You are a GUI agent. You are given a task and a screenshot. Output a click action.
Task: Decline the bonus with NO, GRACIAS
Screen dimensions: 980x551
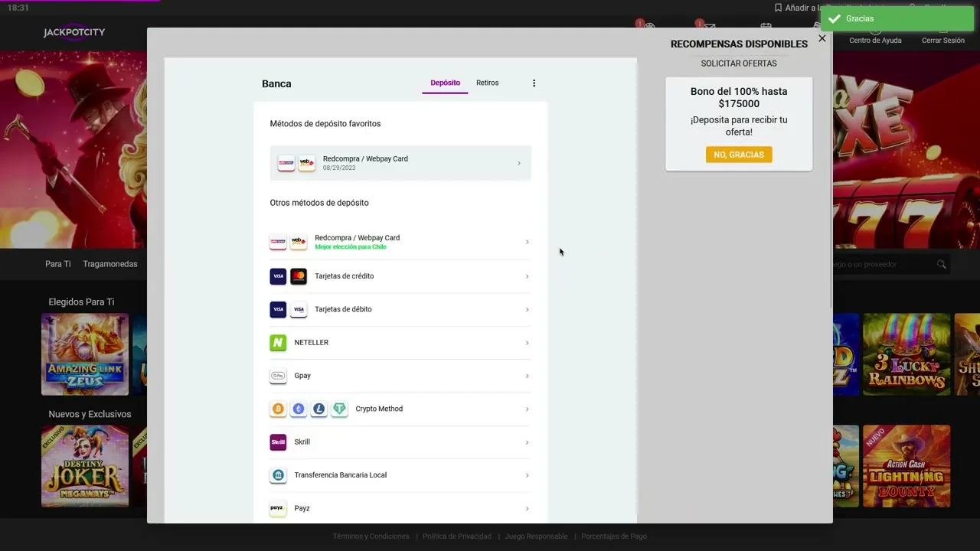click(739, 155)
